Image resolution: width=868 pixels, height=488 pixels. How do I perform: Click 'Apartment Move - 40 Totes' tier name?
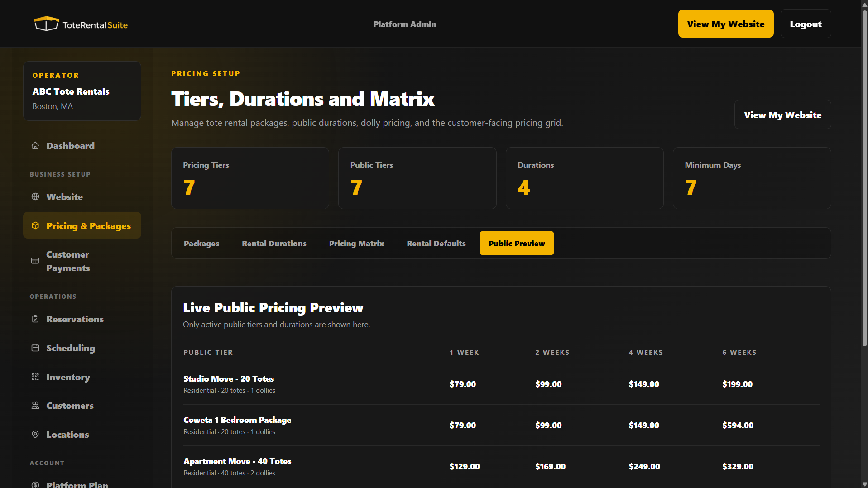click(237, 461)
